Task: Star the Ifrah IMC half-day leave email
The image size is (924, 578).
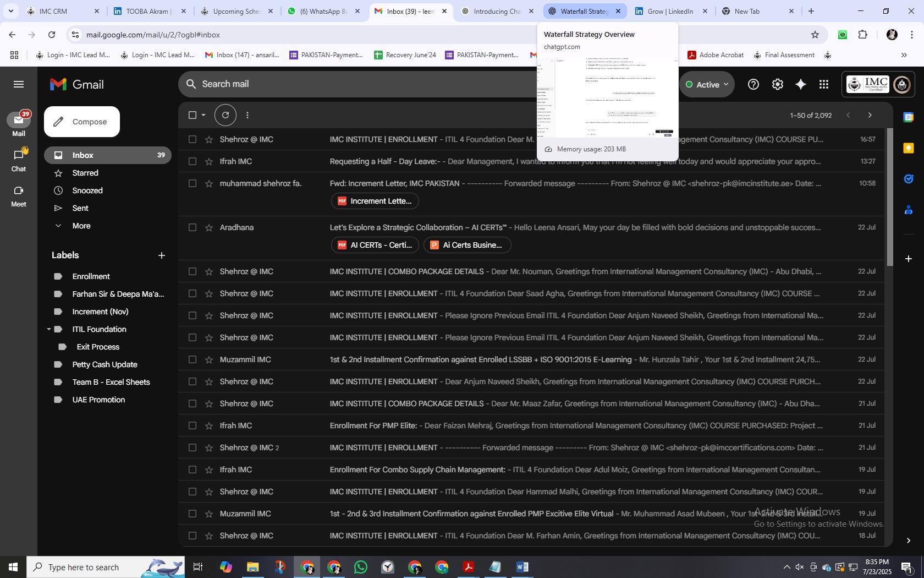Action: point(209,161)
